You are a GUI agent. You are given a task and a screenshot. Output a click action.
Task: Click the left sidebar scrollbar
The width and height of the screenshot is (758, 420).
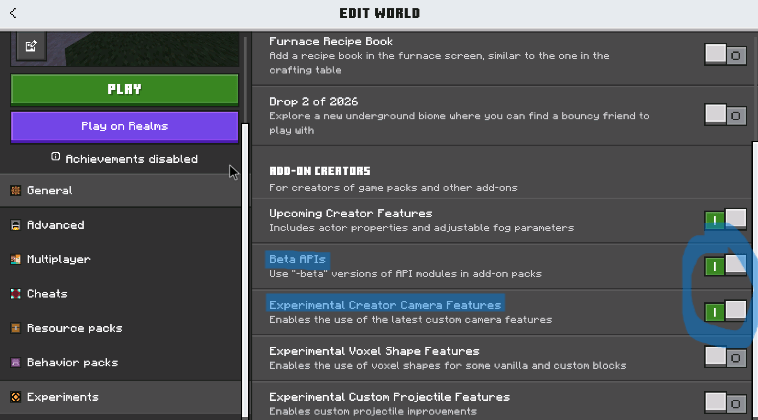tap(245, 271)
